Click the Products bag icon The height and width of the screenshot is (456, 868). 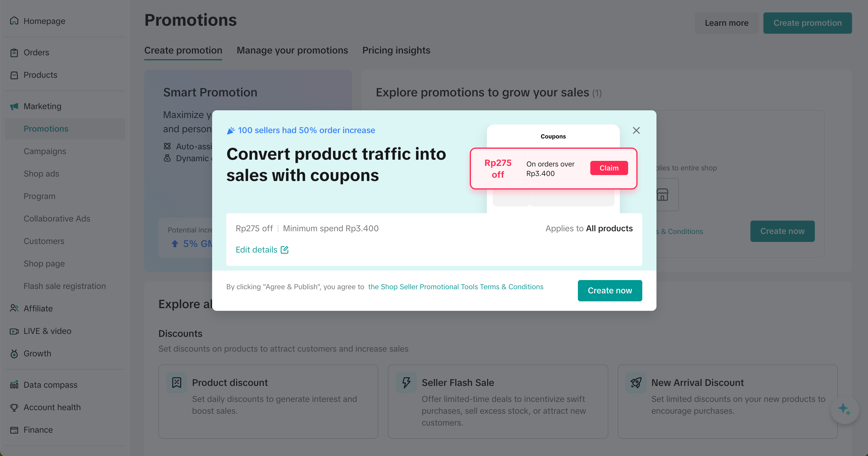tap(14, 75)
